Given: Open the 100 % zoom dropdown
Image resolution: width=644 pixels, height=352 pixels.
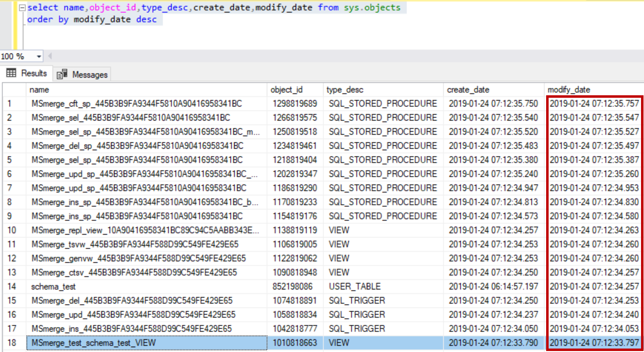Looking at the screenshot, I should [39, 56].
